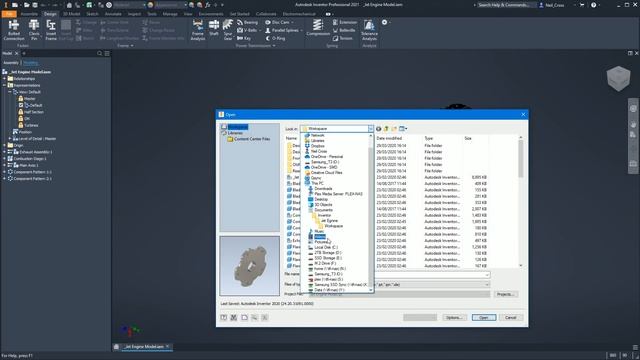Switch to the 3D Model ribbon tab
Viewport: 640px width, 360px height.
pos(71,14)
